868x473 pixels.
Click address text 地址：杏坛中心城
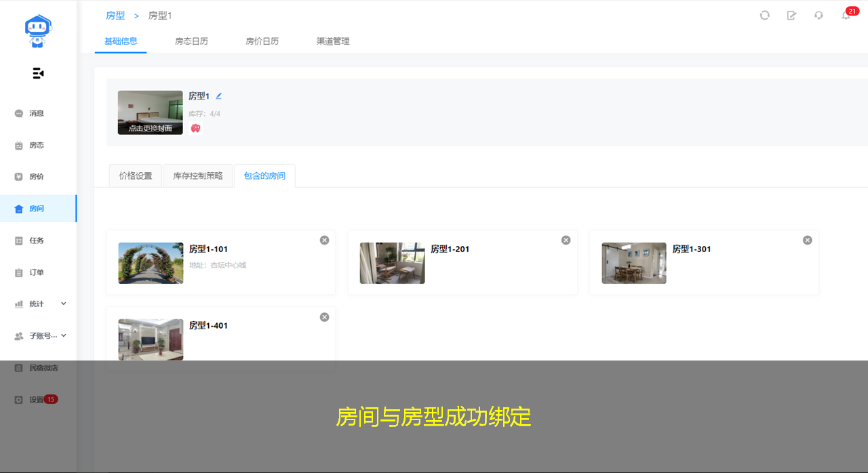[218, 266]
